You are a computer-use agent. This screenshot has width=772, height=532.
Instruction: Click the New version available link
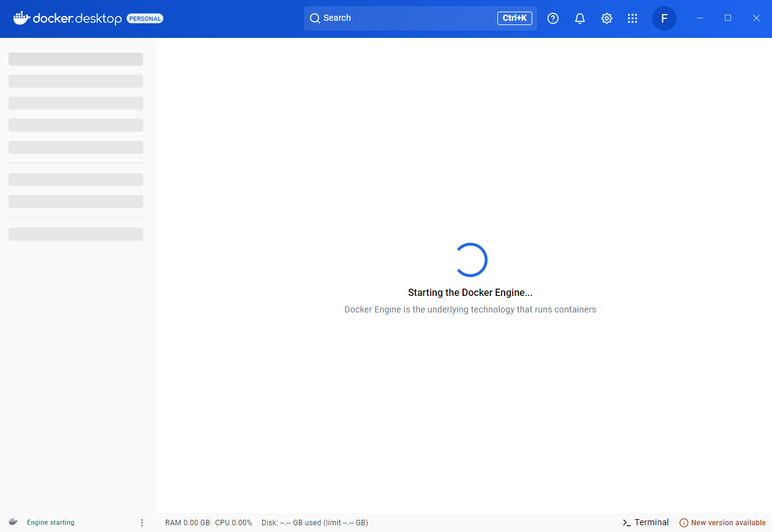click(728, 523)
